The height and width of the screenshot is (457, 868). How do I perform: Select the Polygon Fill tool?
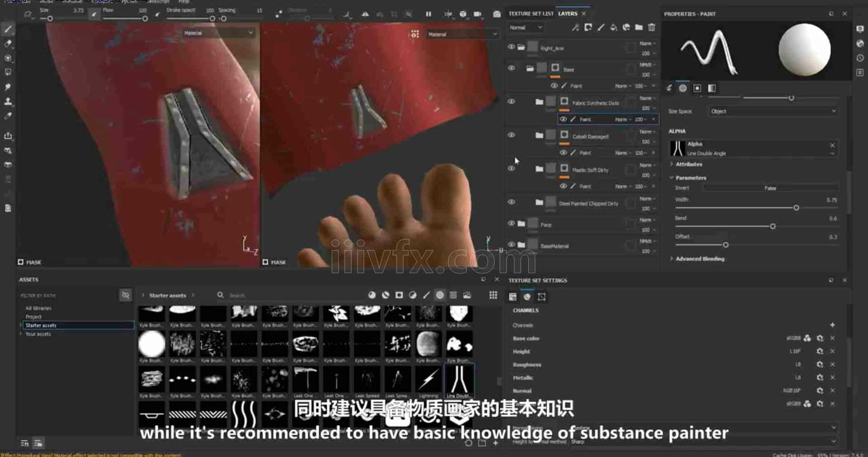8,72
